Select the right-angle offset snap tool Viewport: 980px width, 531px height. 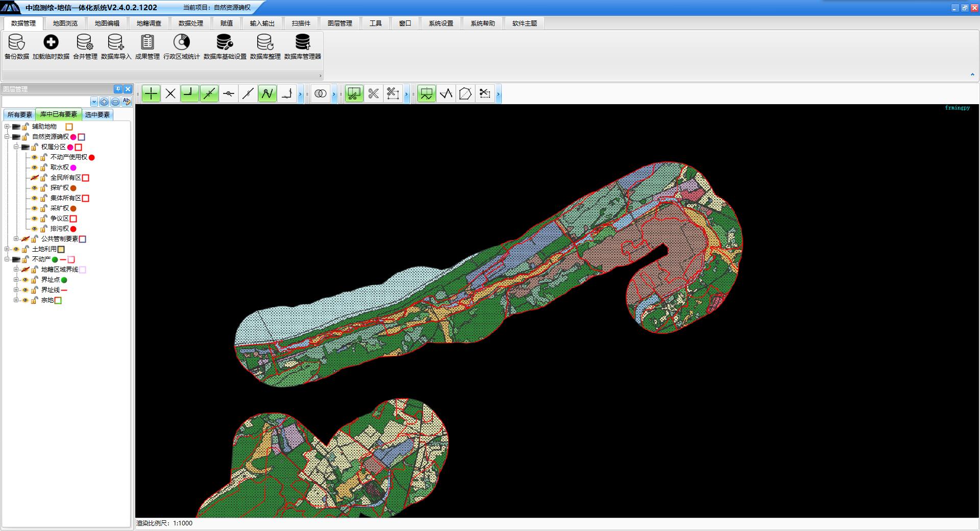287,93
